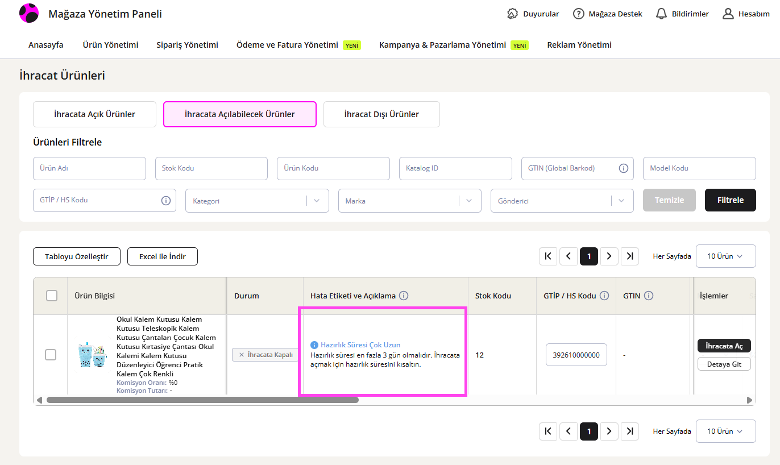The width and height of the screenshot is (780, 465).
Task: Click the horizontal table scrollbar
Action: click(x=202, y=400)
